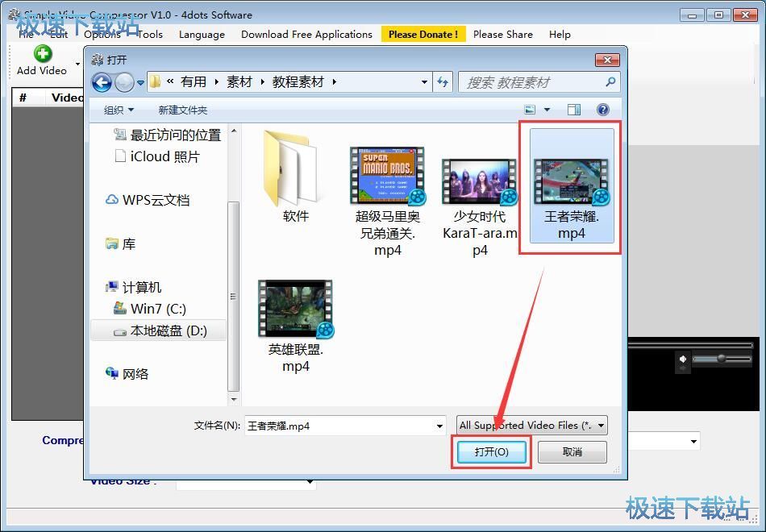Image resolution: width=766 pixels, height=532 pixels.
Task: Open the 组织 dropdown menu
Action: coord(119,110)
